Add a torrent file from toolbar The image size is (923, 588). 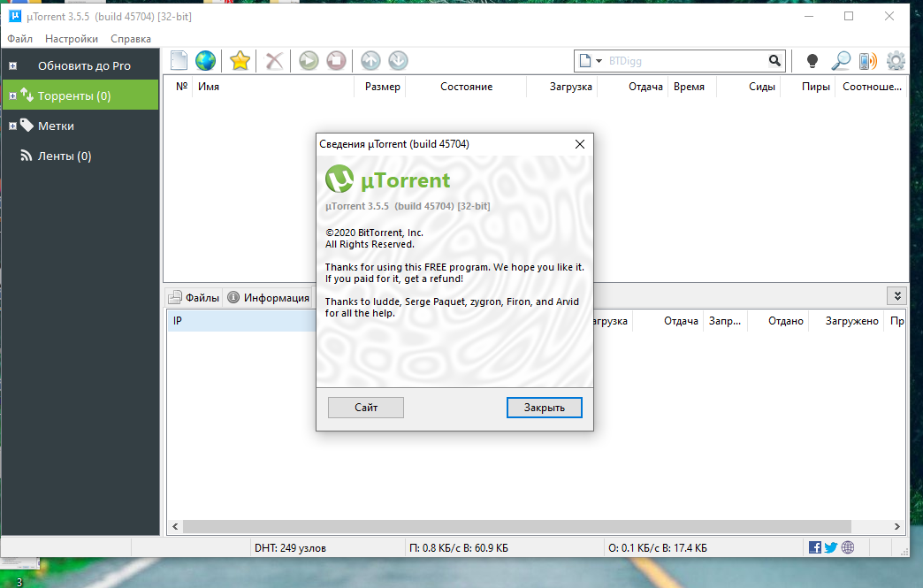pos(179,60)
